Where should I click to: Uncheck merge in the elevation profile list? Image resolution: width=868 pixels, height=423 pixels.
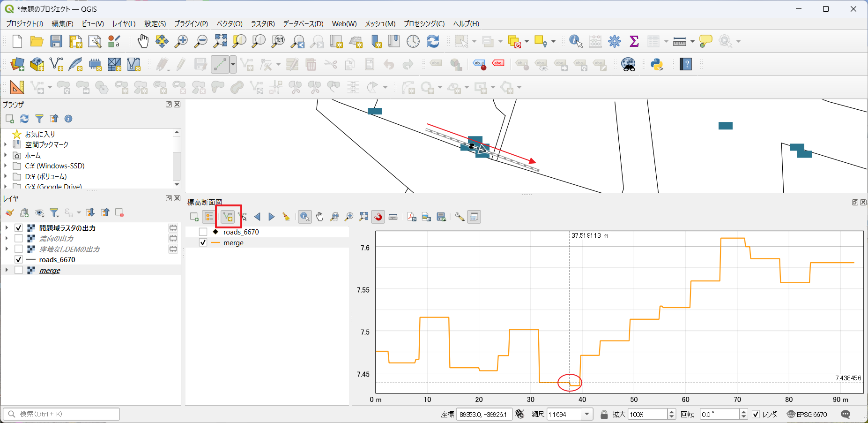(203, 242)
